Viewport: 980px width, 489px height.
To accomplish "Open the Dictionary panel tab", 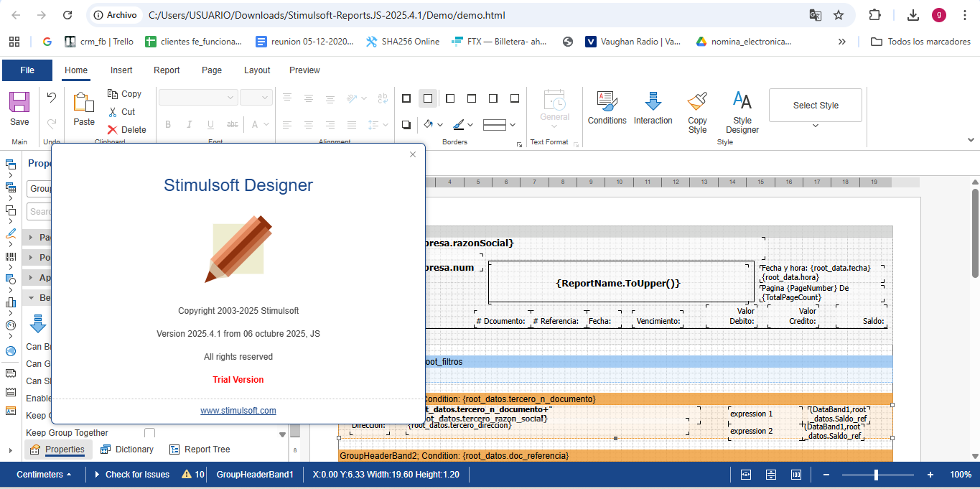I will pos(127,450).
